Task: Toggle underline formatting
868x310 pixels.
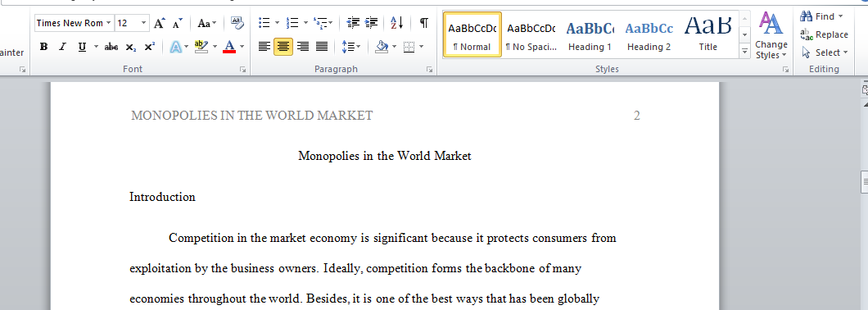Action: click(82, 47)
